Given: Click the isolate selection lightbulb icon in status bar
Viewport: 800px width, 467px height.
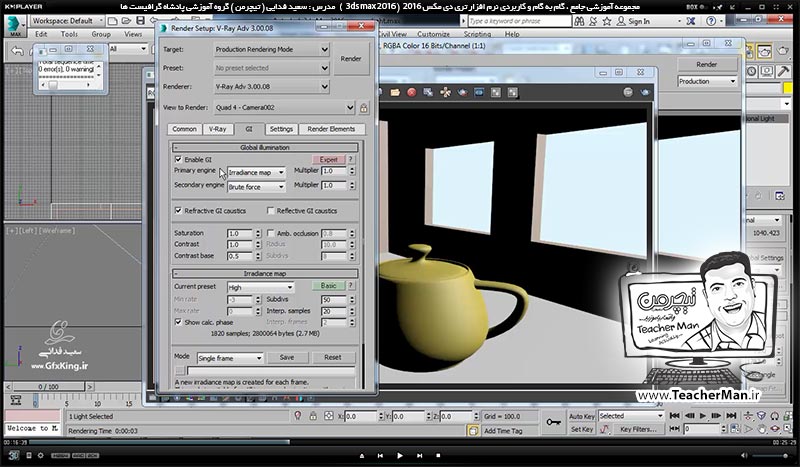Looking at the screenshot, I should pyautogui.click(x=298, y=416).
